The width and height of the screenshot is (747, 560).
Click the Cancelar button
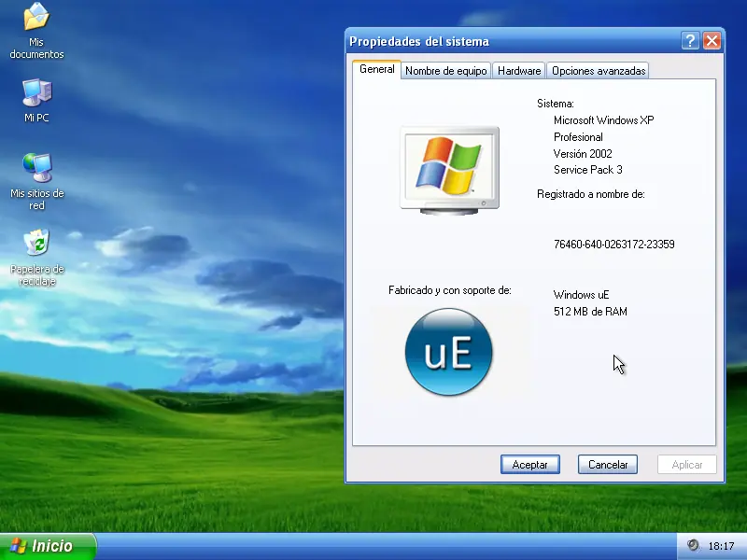(608, 464)
